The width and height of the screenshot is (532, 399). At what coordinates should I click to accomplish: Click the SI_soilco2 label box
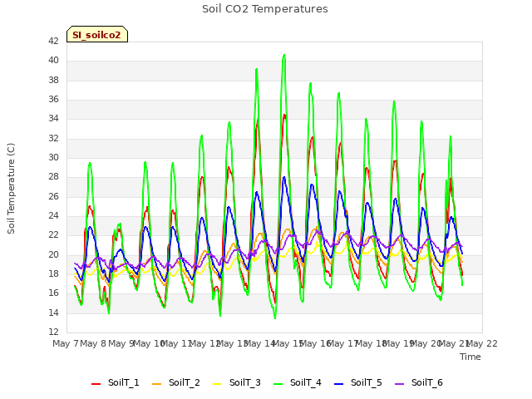tap(97, 34)
